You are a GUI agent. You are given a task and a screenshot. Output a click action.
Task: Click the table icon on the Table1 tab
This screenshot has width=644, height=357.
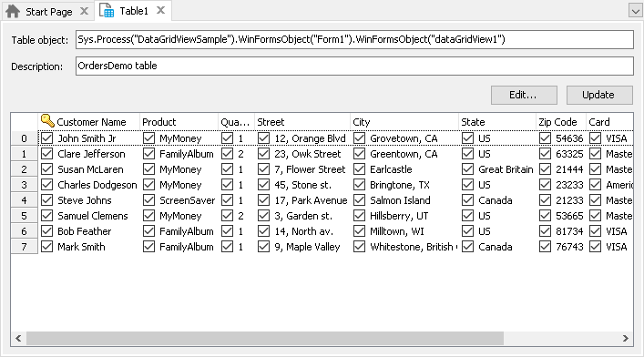click(x=107, y=11)
